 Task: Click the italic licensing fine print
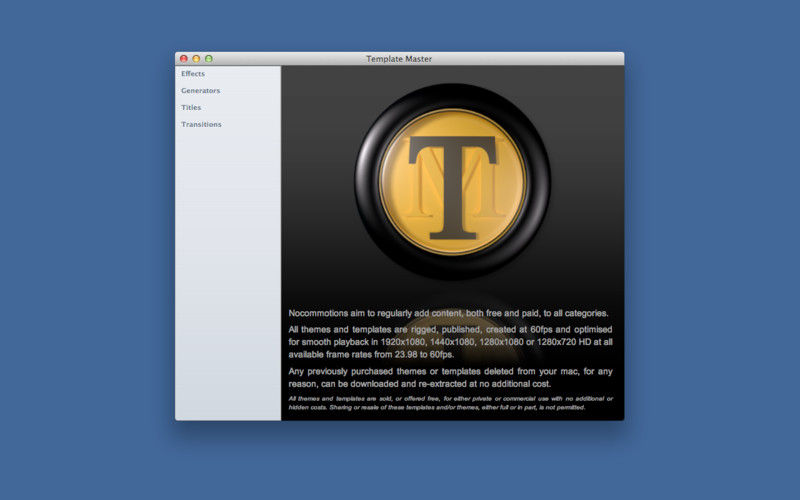[x=450, y=403]
